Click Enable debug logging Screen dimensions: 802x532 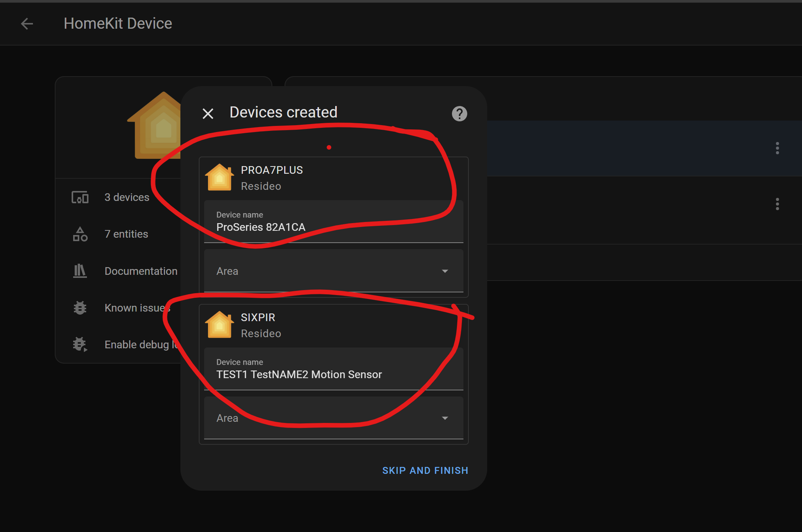[142, 344]
